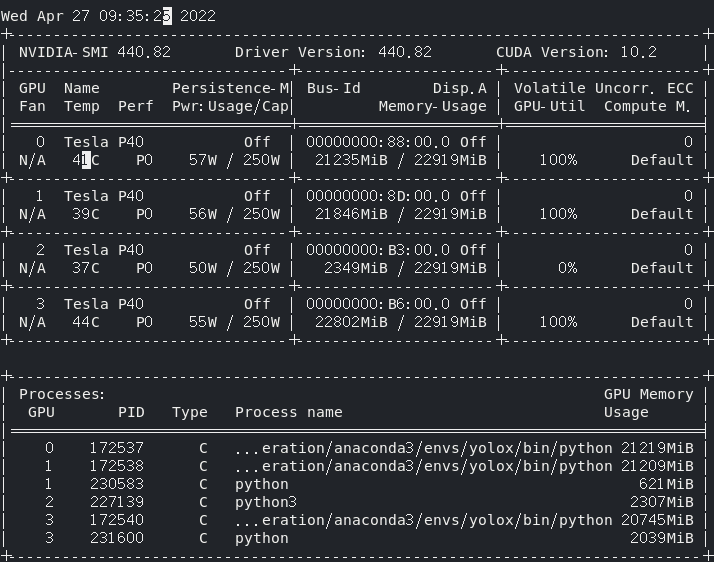This screenshot has height=562, width=714.
Task: Click memory value '22802MiB / 22919MiB'
Action: (401, 322)
